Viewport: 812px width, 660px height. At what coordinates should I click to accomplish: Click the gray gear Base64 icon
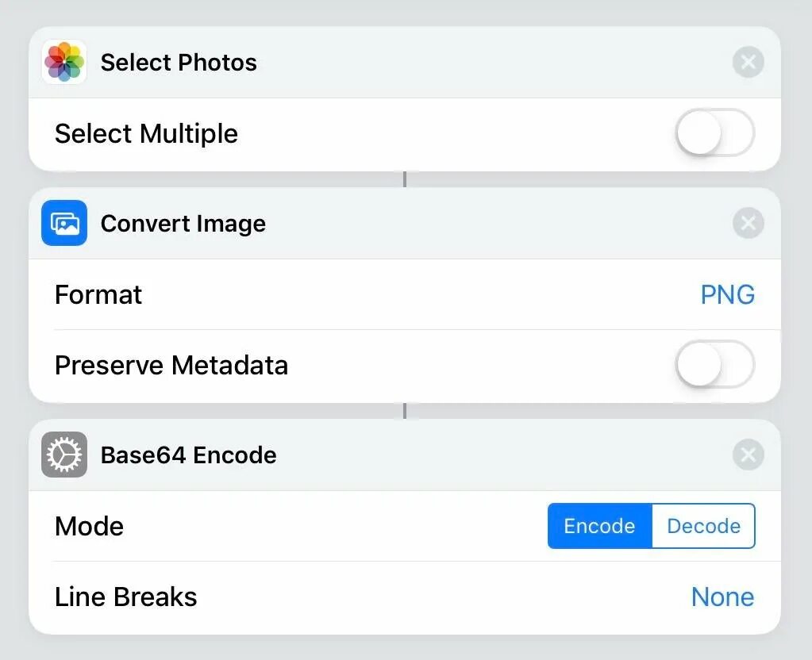(x=64, y=455)
